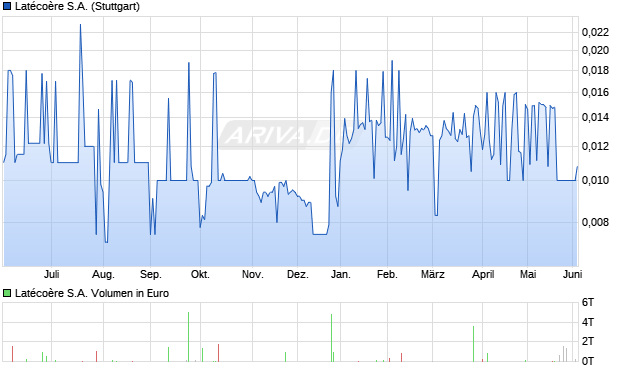
Task: Click the 'Juli' month label
Action: (x=51, y=274)
